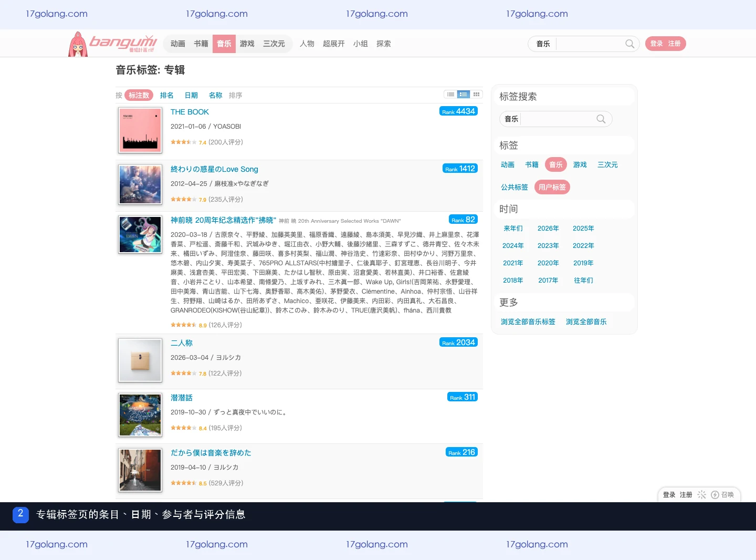Click the 注册 button in header

[675, 44]
